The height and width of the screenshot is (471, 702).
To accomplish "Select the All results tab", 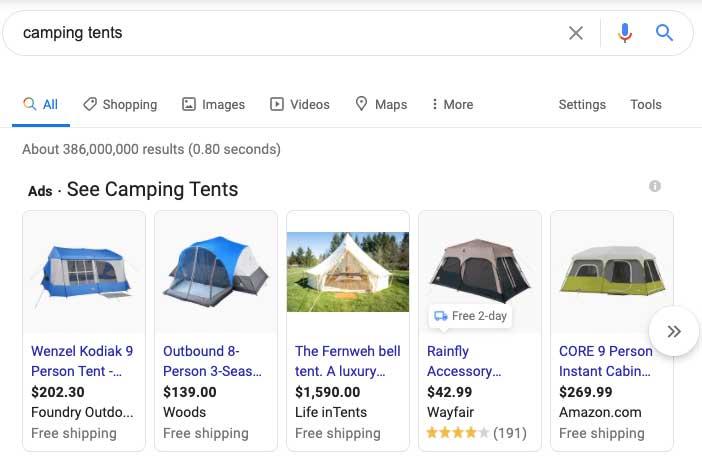I will click(41, 104).
